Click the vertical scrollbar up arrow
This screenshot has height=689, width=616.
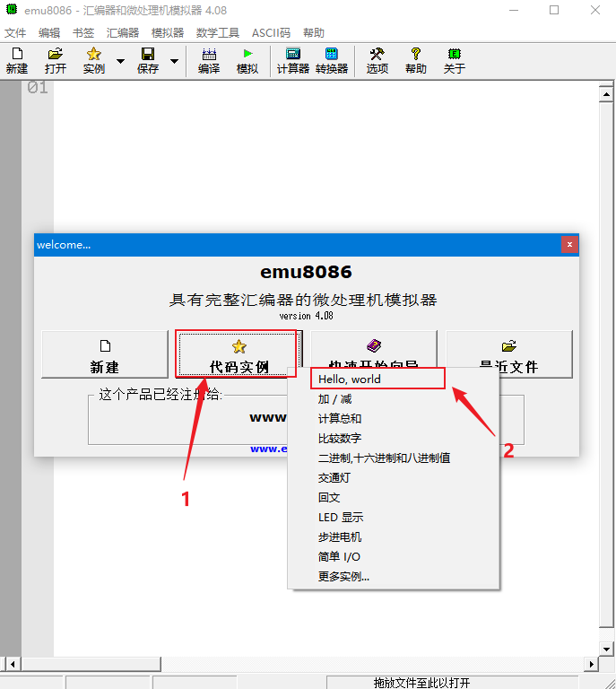click(x=606, y=94)
